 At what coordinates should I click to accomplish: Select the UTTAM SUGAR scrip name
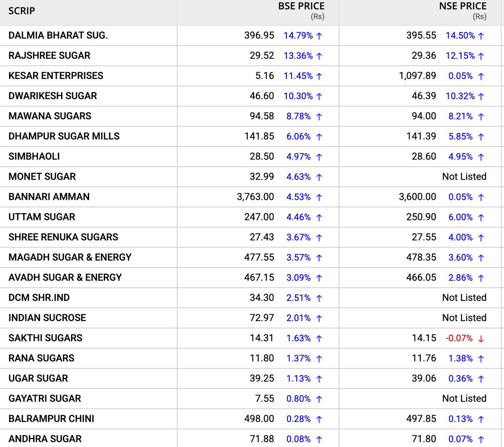42,217
